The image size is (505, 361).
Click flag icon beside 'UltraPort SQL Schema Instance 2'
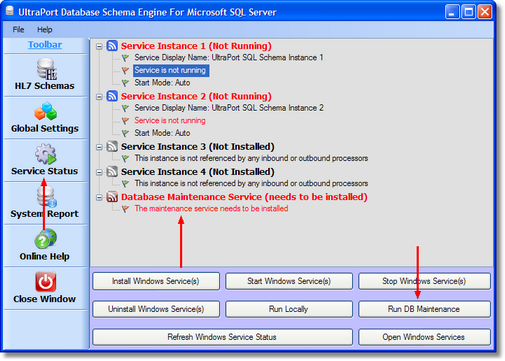125,108
